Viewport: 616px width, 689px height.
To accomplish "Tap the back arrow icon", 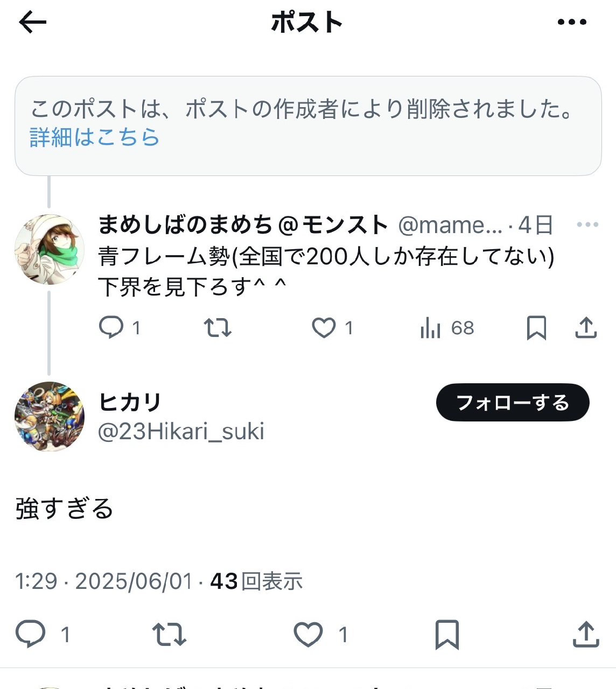I will click(x=33, y=23).
